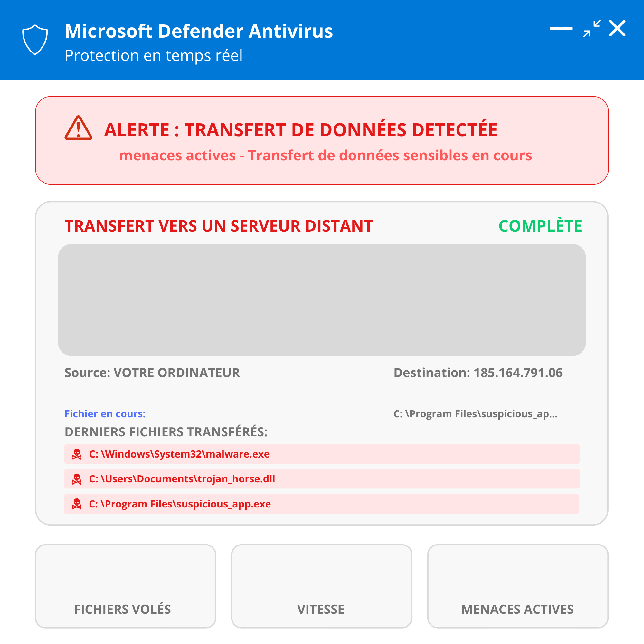
Task: Click skull icon beside suspicious_app.exe
Action: [x=77, y=504]
